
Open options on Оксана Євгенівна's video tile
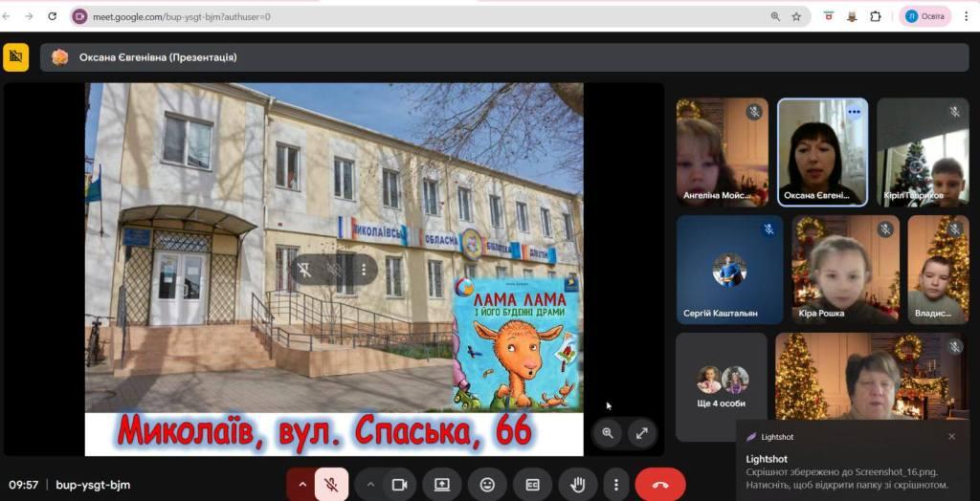point(854,112)
